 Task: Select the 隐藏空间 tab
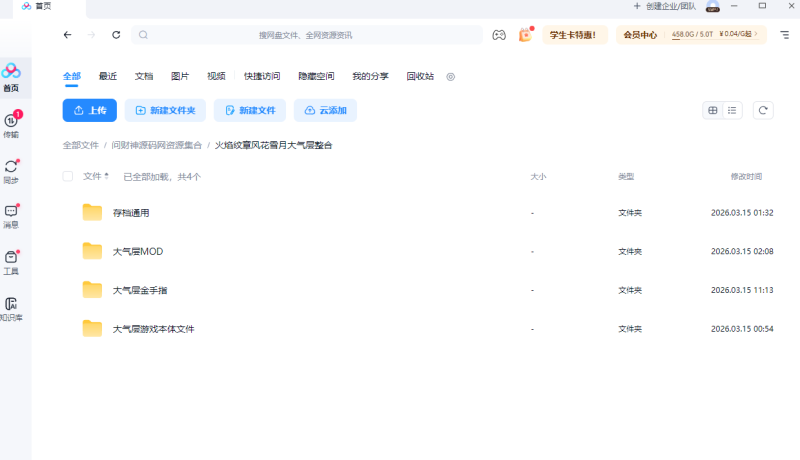316,76
